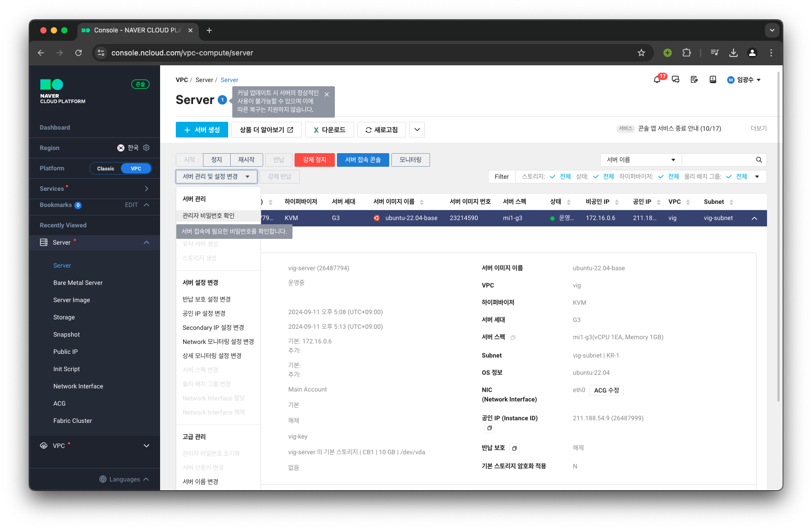Toggle the 상태 전체 filter checkbox
812x529 pixels.
[x=596, y=177]
